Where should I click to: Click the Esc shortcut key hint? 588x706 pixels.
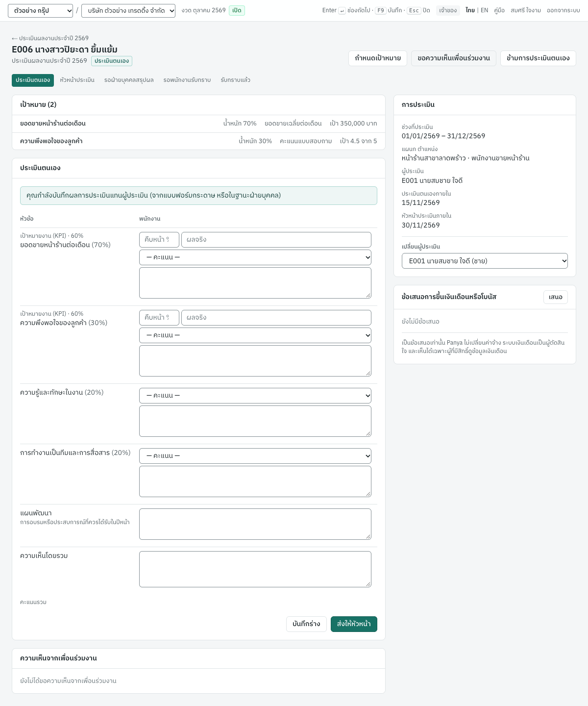click(414, 10)
